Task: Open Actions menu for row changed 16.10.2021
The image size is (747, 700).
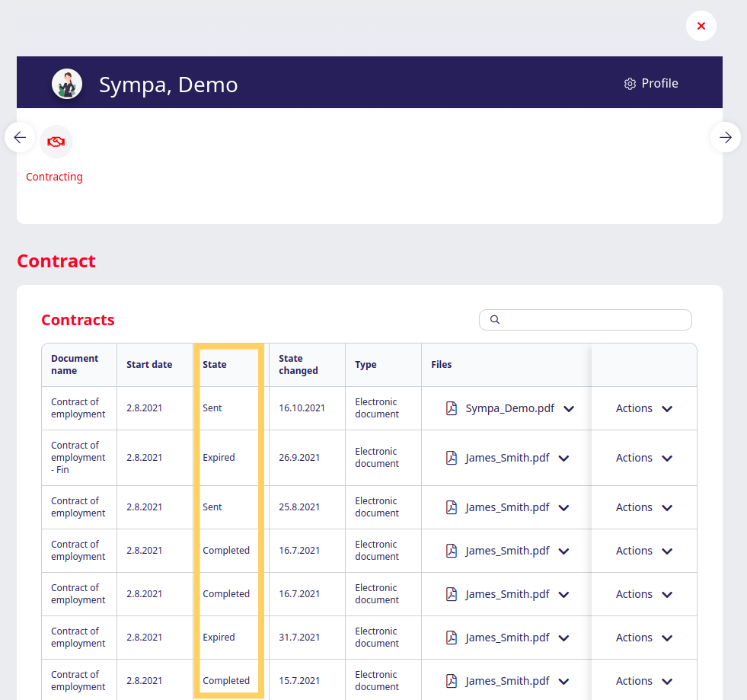Action: [643, 408]
